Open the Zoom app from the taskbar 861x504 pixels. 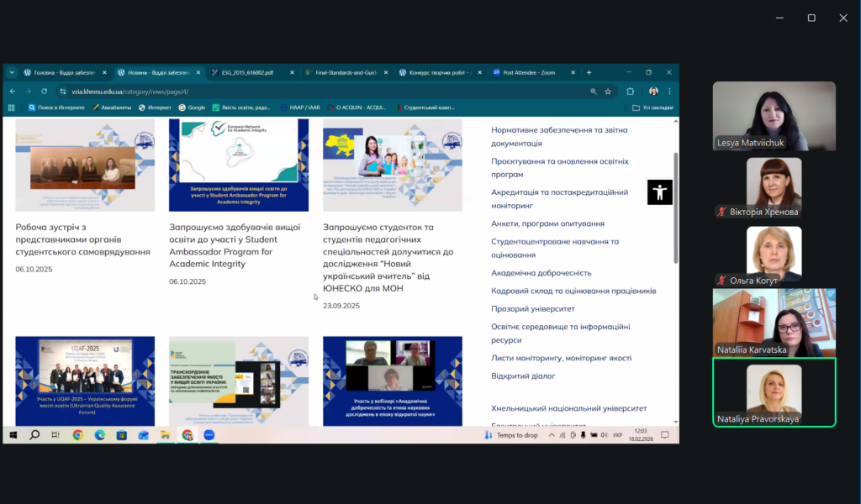click(x=209, y=435)
